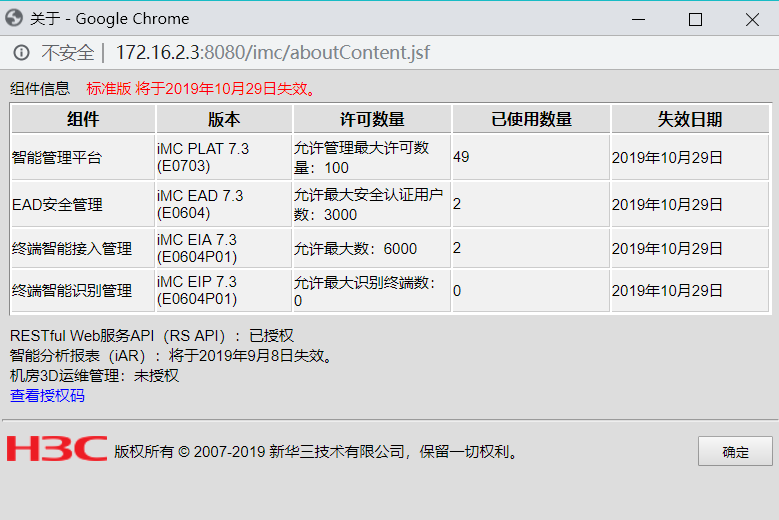Click expiry date in 终端智能接入管理 row
This screenshot has height=520, width=779.
click(x=690, y=248)
